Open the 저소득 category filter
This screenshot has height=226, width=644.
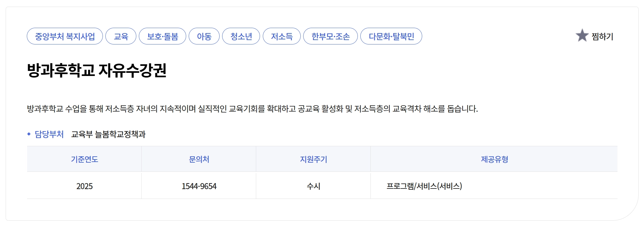coord(282,36)
